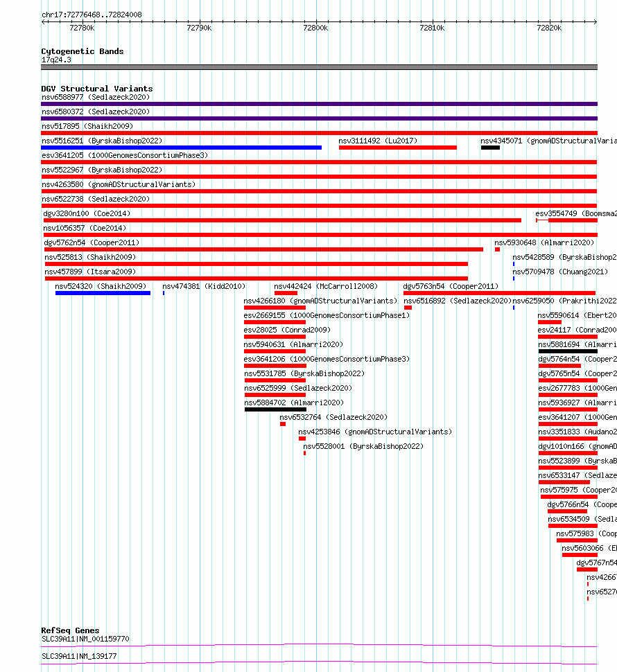Select the nsv3111492 (Lu2017) red bar
617x672 pixels.
click(397, 148)
